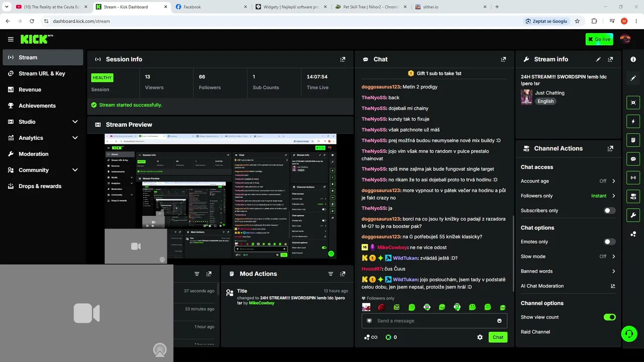644x362 pixels.
Task: Click Raid Channel option
Action: 535,332
